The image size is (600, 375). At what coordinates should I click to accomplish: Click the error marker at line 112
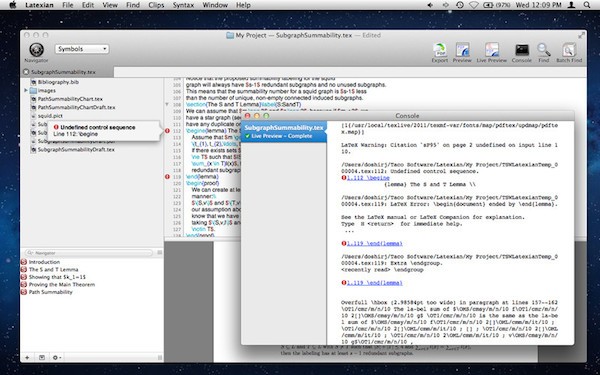167,131
